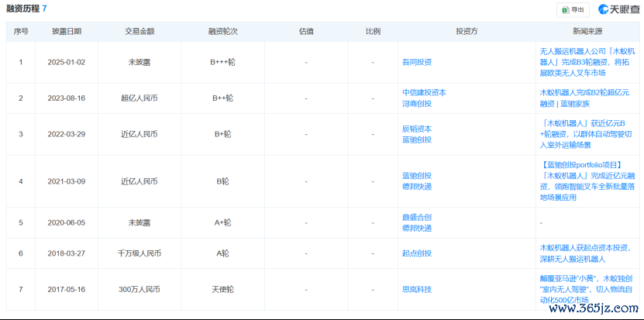The width and height of the screenshot is (644, 320).
Task: Open 蓝驰创投portfolio项目 news link
Action: point(587,181)
